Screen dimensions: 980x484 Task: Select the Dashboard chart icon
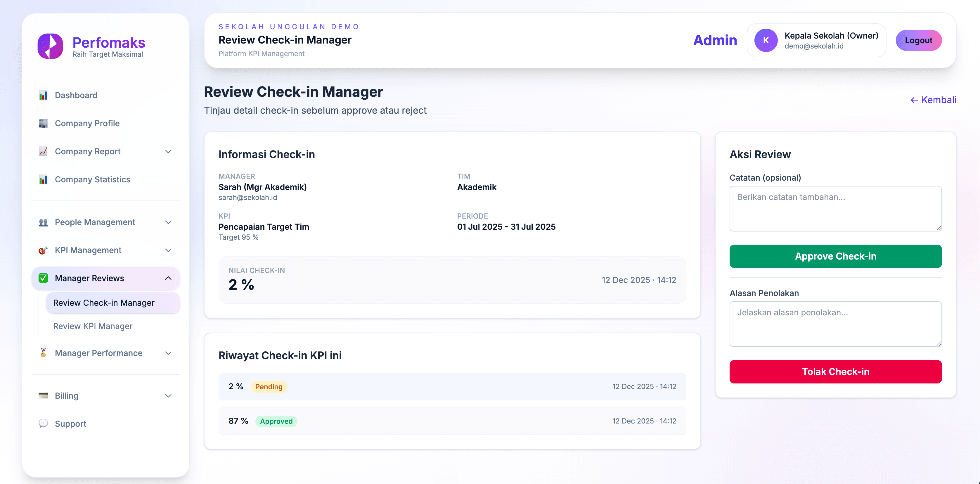(x=43, y=95)
